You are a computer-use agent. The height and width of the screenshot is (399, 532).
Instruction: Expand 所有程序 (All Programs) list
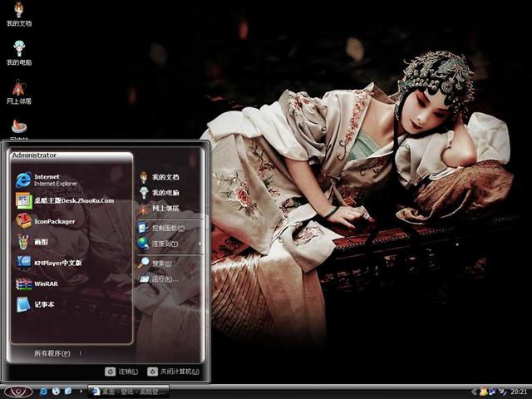52,353
